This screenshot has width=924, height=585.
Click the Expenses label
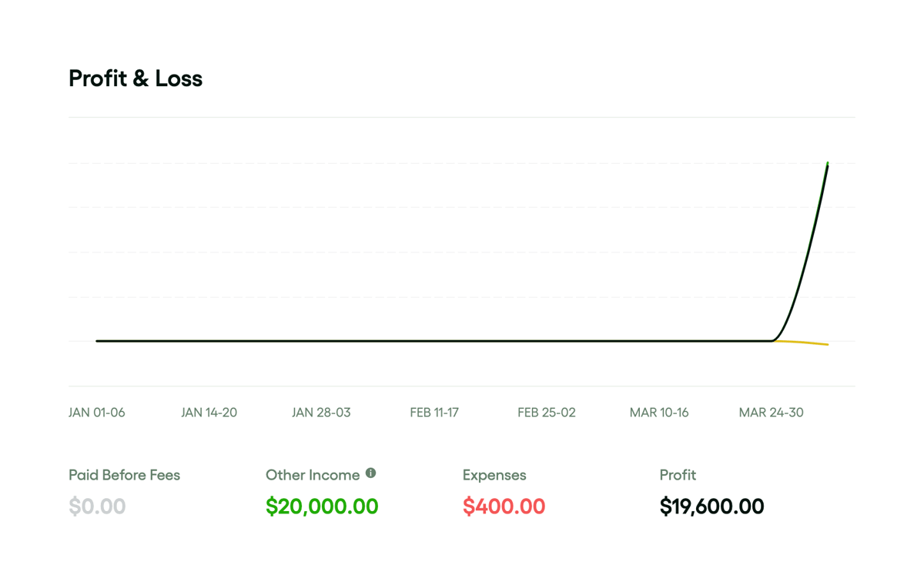point(494,475)
